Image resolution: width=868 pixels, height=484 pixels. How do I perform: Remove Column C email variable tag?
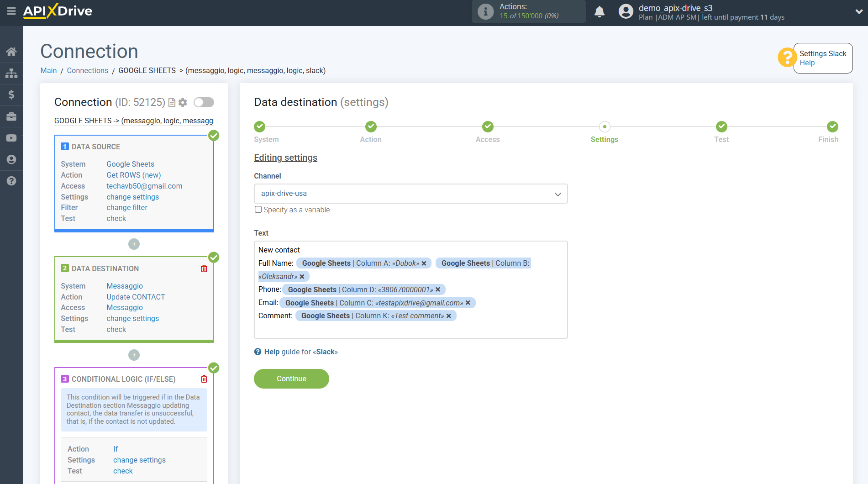[468, 303]
